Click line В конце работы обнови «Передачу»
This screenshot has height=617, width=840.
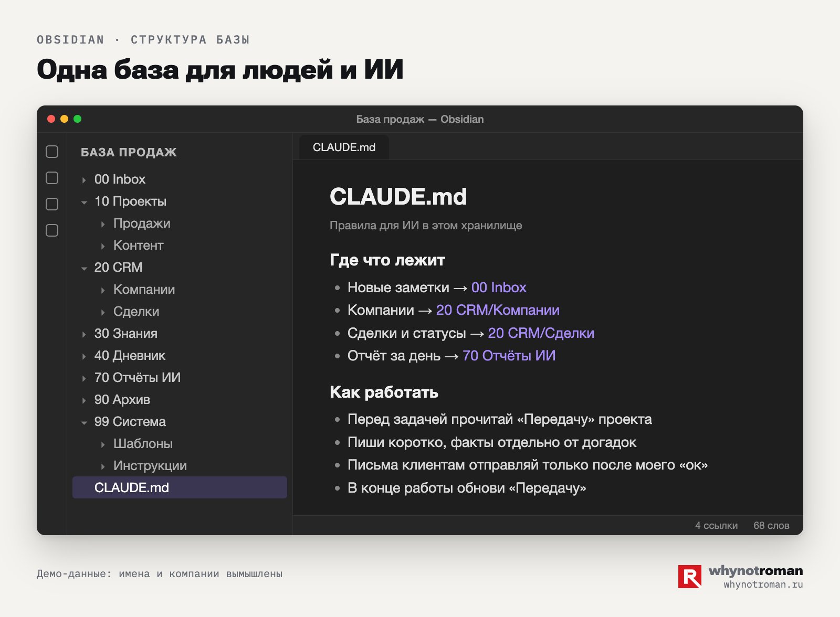pyautogui.click(x=467, y=488)
